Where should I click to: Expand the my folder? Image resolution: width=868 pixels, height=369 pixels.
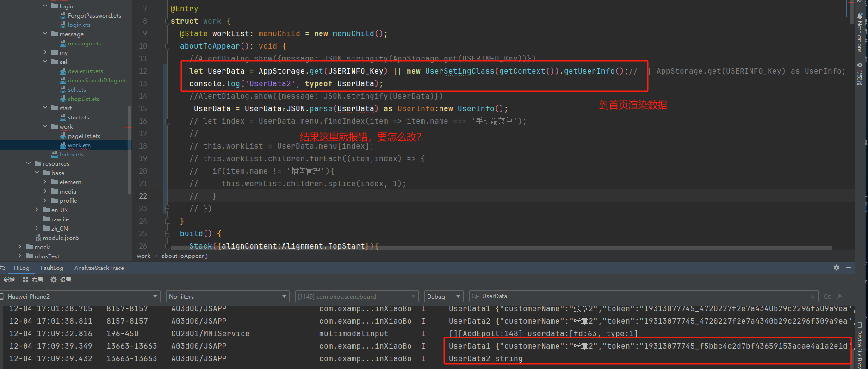click(45, 52)
